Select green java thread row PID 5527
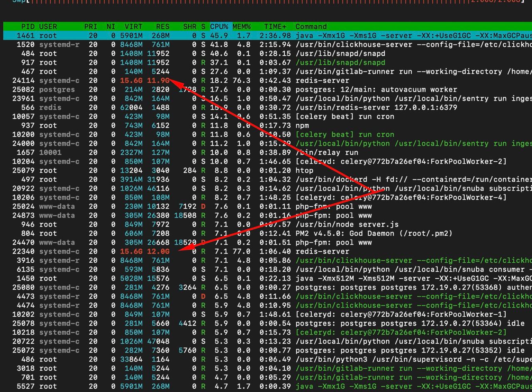This screenshot has height=392, width=532. point(268,387)
